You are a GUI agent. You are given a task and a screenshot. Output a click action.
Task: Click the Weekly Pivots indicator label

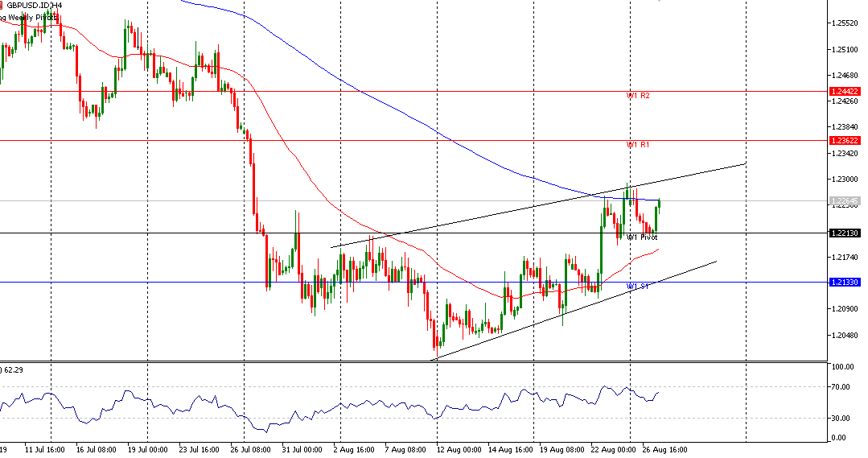point(29,18)
